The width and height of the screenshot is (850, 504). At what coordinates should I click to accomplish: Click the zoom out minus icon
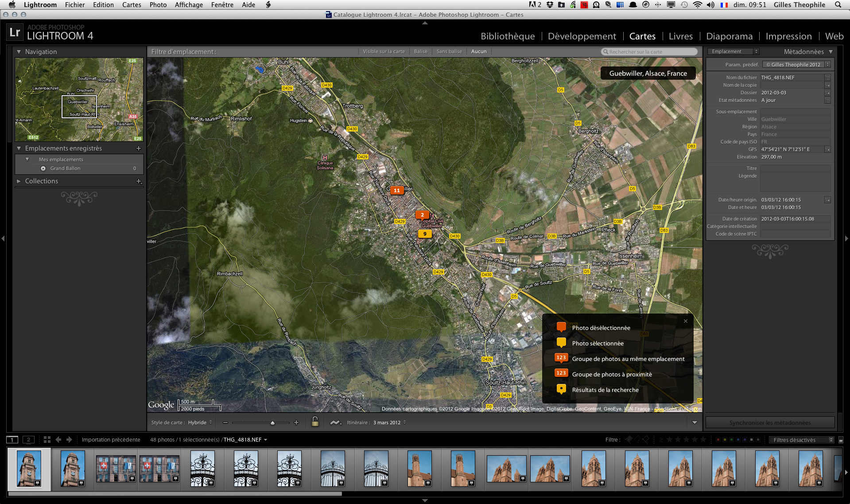tap(225, 423)
